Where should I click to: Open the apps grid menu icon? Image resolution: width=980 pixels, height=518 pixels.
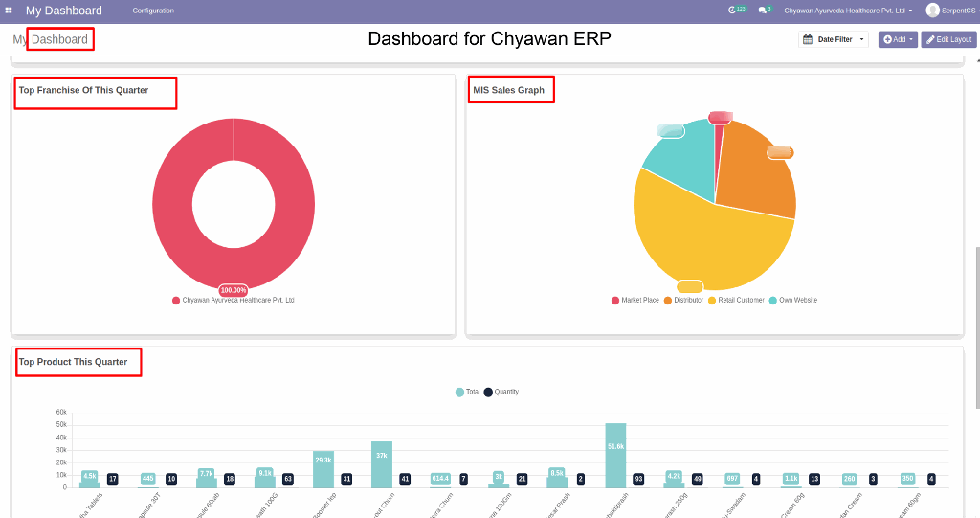9,11
